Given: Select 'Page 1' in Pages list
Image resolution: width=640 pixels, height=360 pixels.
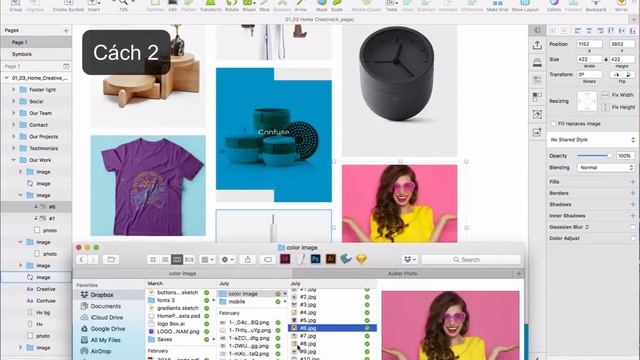Looking at the screenshot, I should click(x=36, y=42).
